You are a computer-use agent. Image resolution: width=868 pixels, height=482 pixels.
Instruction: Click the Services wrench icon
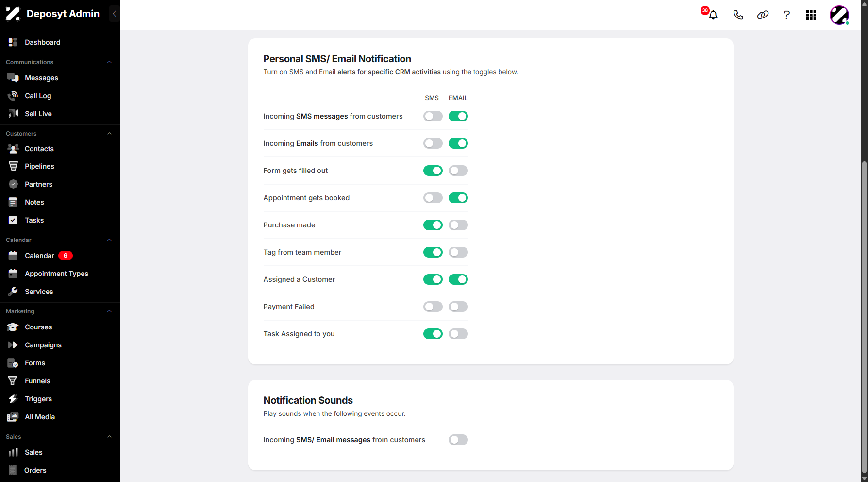[13, 292]
